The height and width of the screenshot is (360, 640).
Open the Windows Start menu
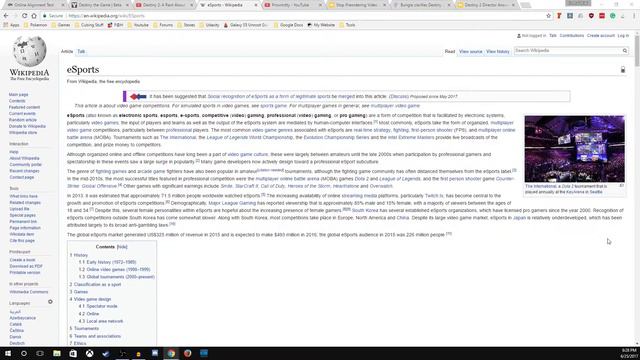click(x=7, y=353)
